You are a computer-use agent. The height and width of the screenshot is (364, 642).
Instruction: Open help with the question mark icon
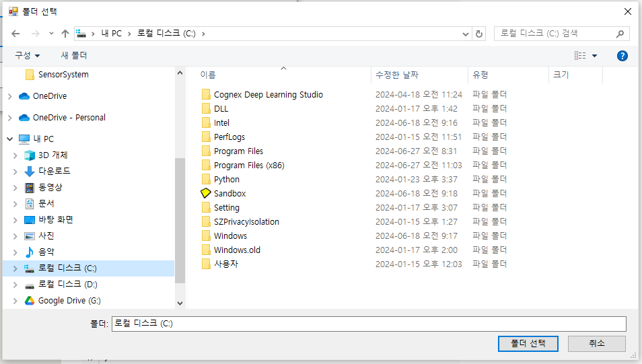622,56
